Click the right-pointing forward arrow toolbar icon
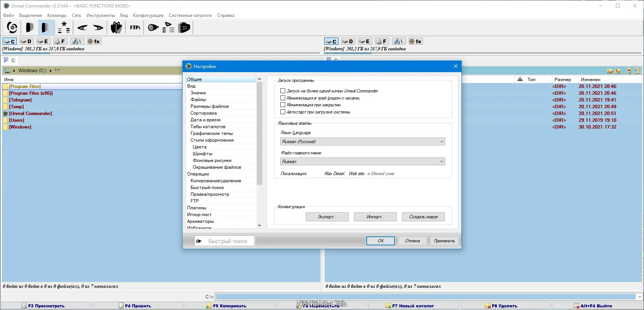 tap(98, 27)
